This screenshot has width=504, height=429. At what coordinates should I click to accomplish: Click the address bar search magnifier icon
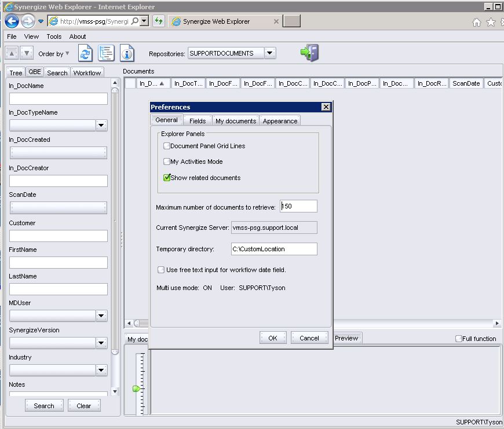(x=136, y=21)
